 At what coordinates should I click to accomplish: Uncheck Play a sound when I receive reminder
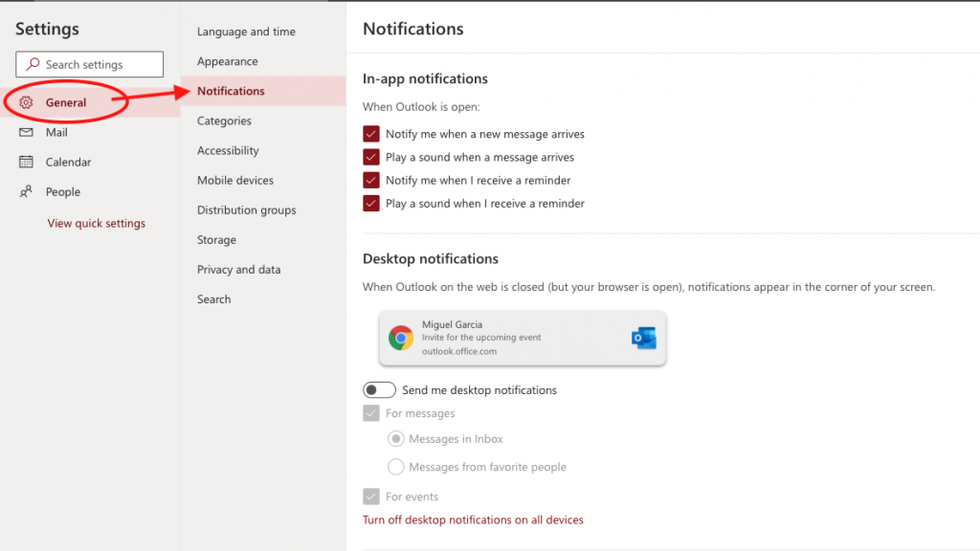point(371,203)
